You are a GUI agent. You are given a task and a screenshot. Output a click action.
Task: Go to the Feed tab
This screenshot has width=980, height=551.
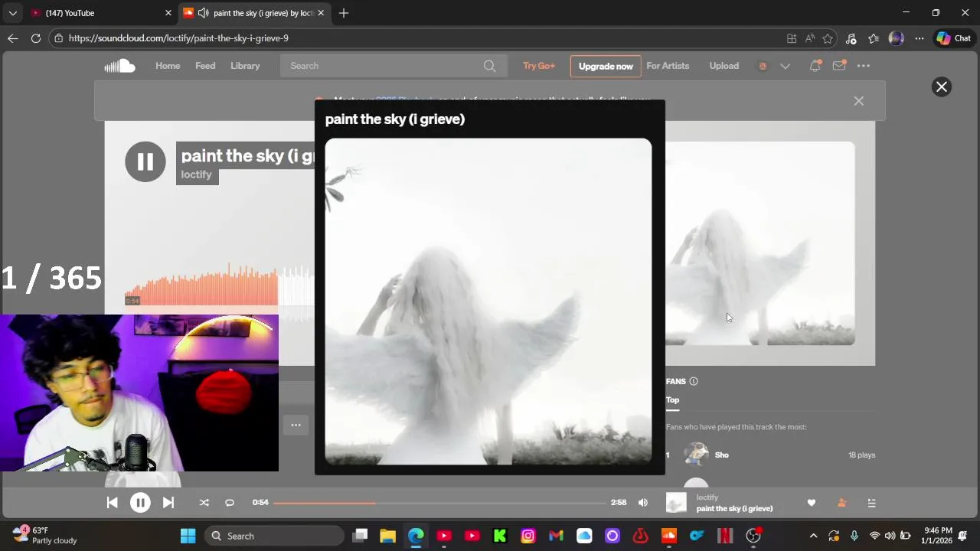205,66
